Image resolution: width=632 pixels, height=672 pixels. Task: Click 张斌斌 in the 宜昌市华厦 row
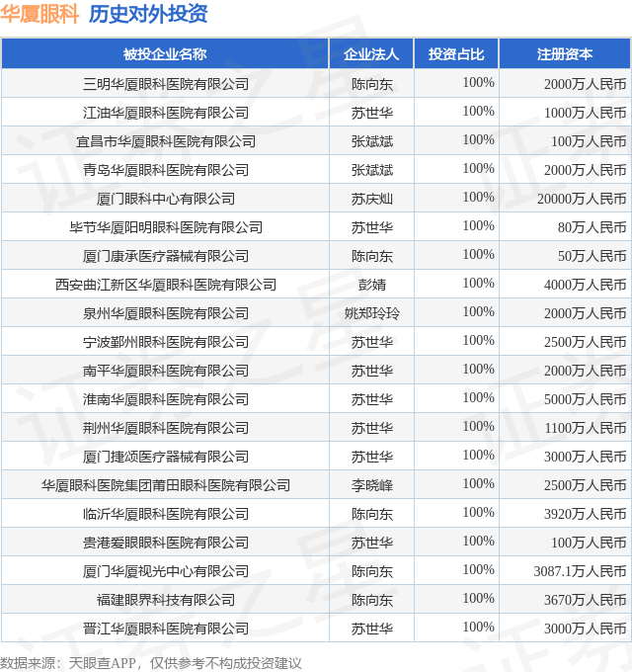pyautogui.click(x=371, y=141)
